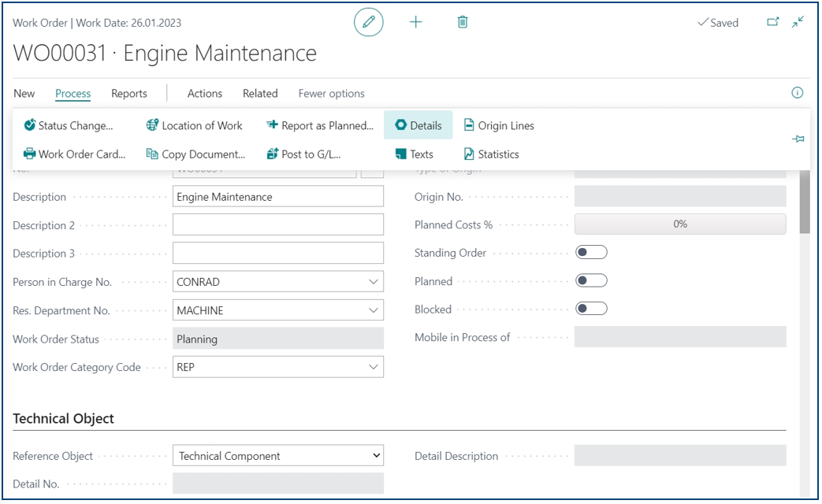Click the trash can delete icon
This screenshot has width=822, height=504.
(x=463, y=22)
